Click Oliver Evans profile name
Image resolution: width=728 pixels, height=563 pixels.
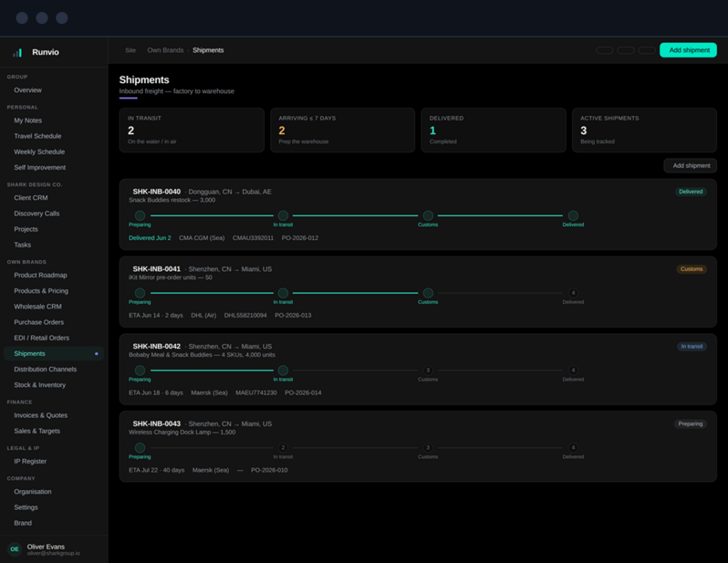click(46, 547)
